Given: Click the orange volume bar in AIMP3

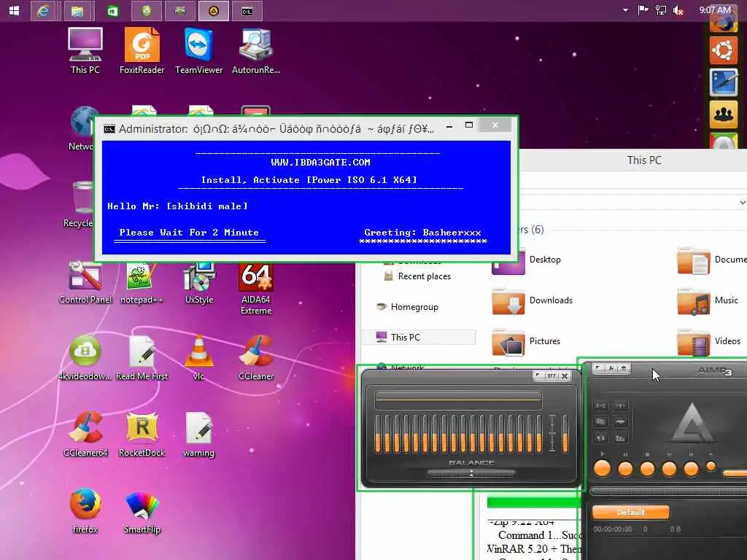Looking at the screenshot, I should pos(735,473).
